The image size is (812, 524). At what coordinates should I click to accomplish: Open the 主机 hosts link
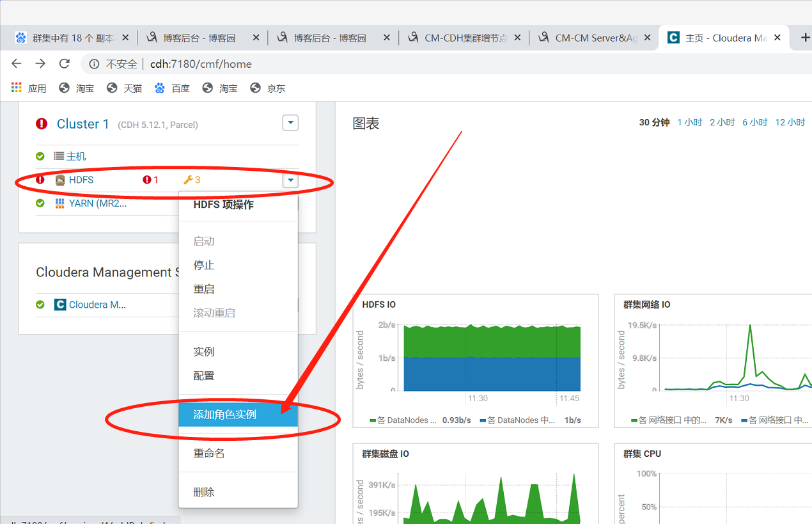(76, 156)
